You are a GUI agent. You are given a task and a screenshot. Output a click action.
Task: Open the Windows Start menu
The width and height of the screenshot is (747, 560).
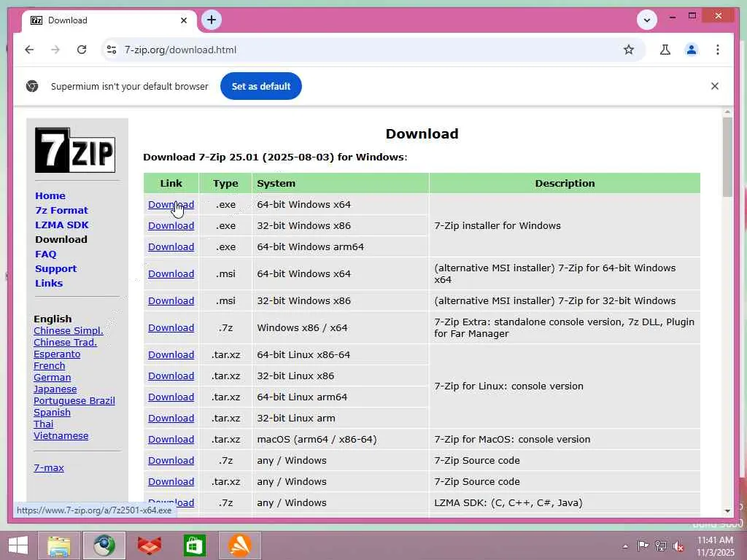(18, 545)
